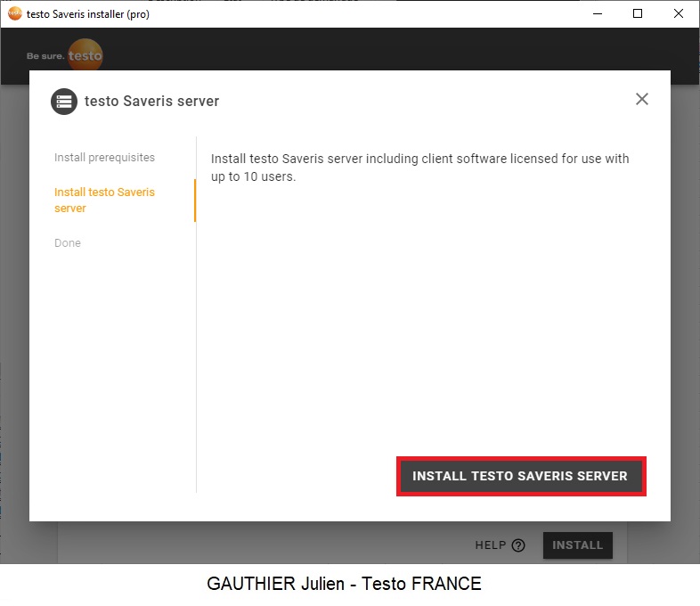Click the INSTALL button behind the dialog
This screenshot has height=606, width=700.
point(578,545)
